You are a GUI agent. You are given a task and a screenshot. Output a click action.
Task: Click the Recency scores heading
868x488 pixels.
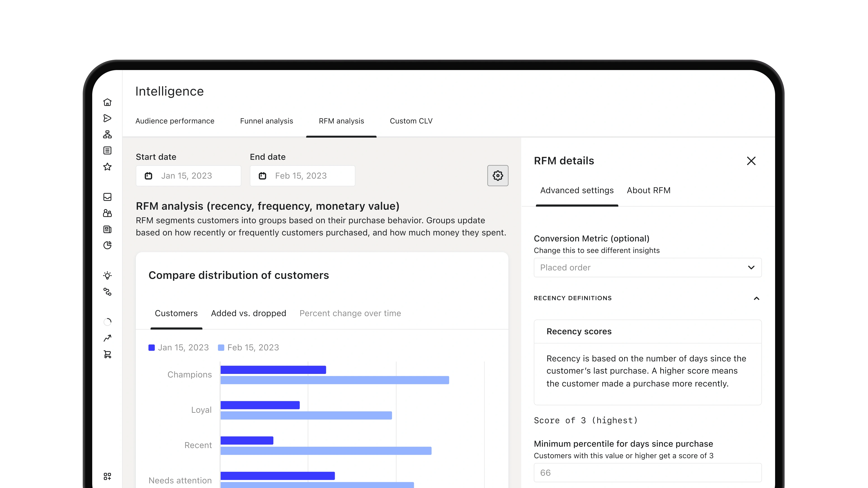[579, 331]
